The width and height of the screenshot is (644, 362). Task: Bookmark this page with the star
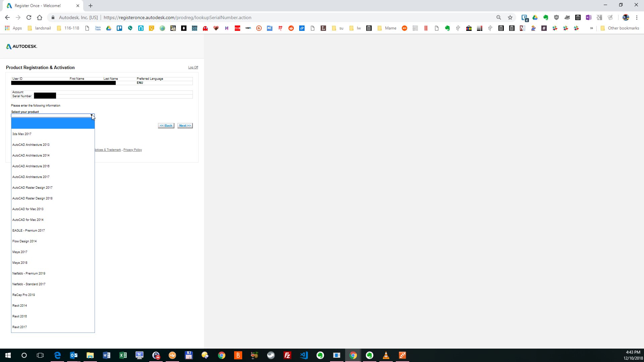coord(510,17)
